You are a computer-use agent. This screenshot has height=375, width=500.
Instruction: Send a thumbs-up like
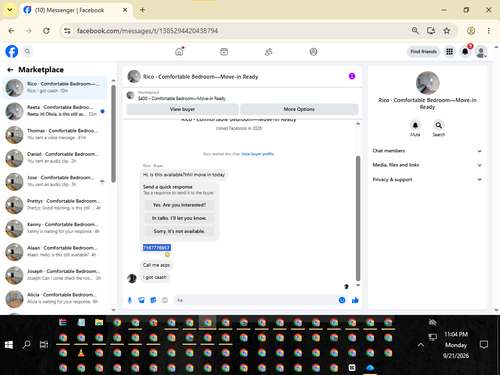tap(355, 300)
